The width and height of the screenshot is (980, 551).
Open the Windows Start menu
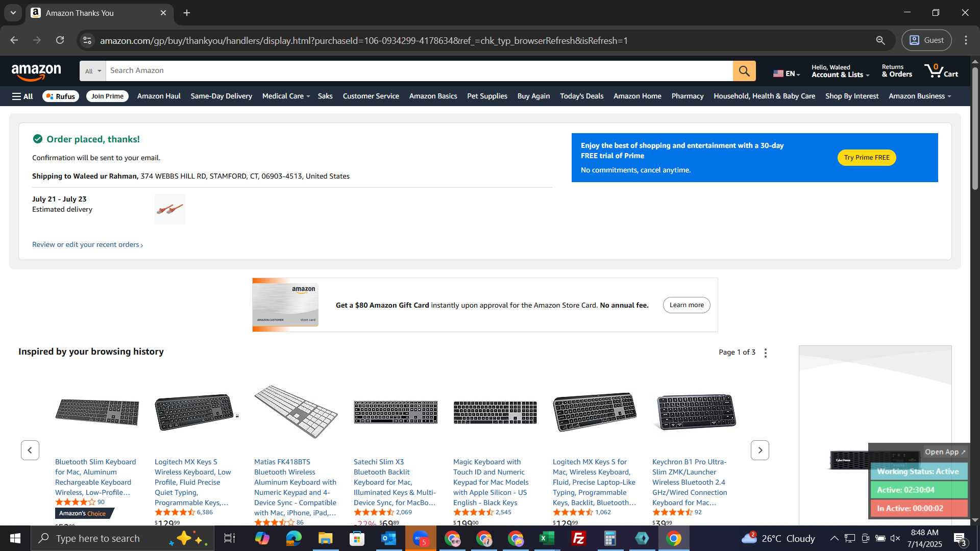pyautogui.click(x=15, y=538)
